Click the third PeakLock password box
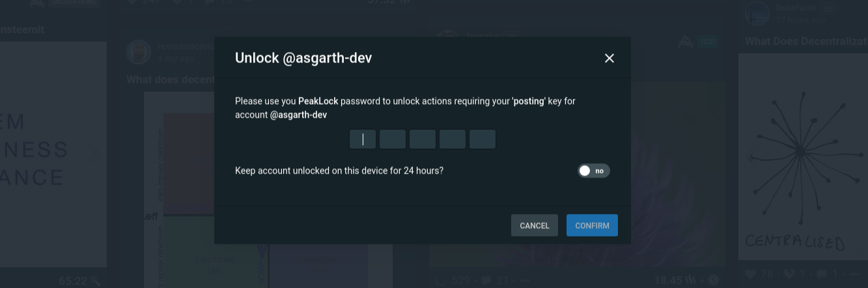This screenshot has width=868, height=288. point(423,139)
